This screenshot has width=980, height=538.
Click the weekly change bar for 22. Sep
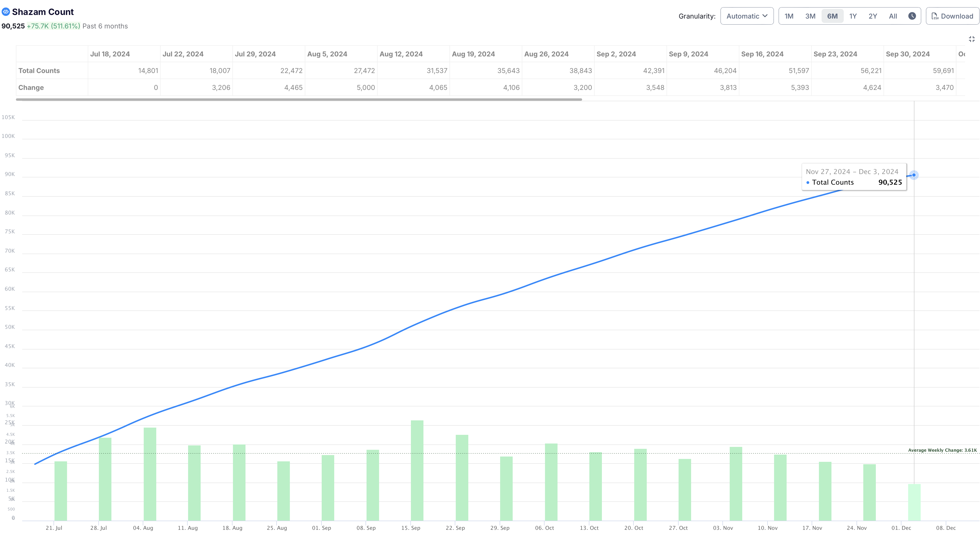pos(462,477)
